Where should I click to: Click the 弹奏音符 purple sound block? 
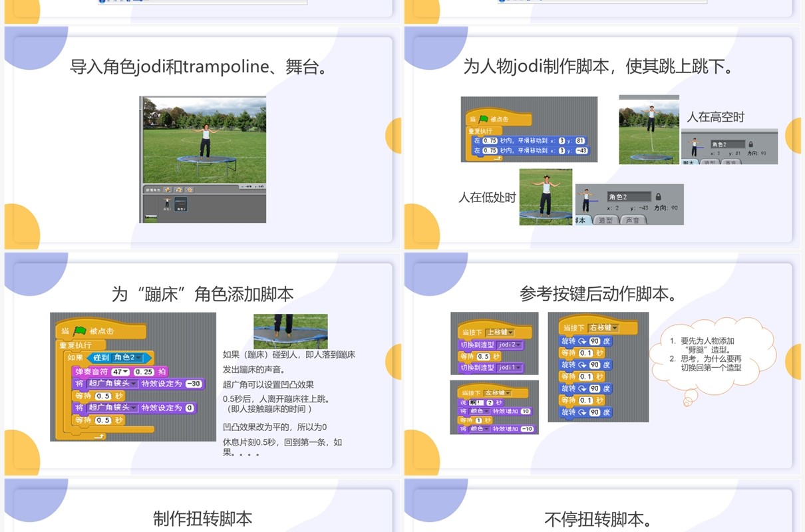coord(120,372)
